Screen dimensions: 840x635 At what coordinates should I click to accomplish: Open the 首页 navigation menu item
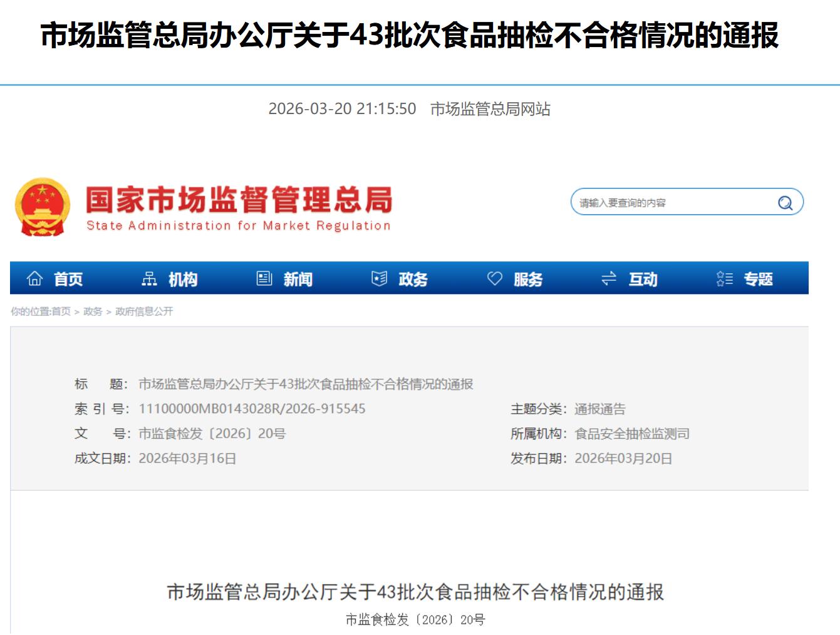click(x=68, y=280)
